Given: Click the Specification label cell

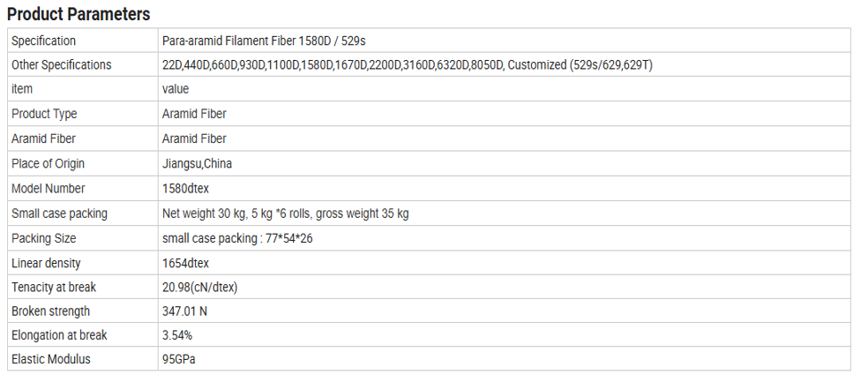Looking at the screenshot, I should click(x=43, y=41).
